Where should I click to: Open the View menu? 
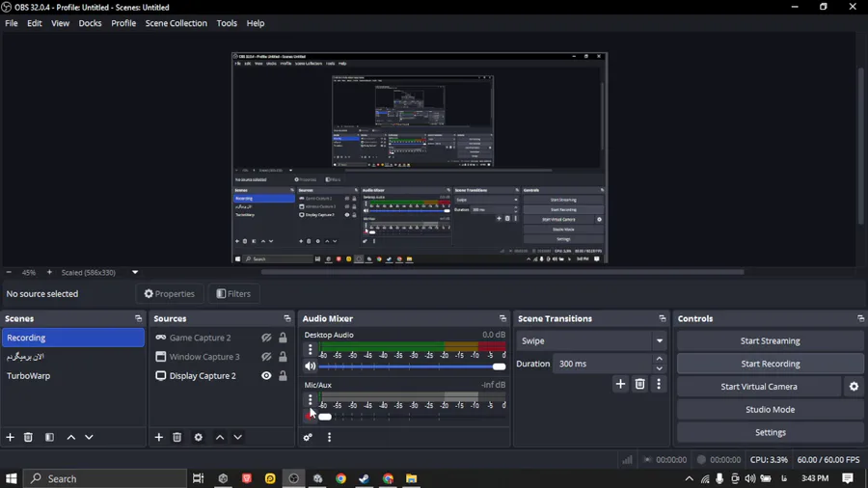click(x=61, y=23)
